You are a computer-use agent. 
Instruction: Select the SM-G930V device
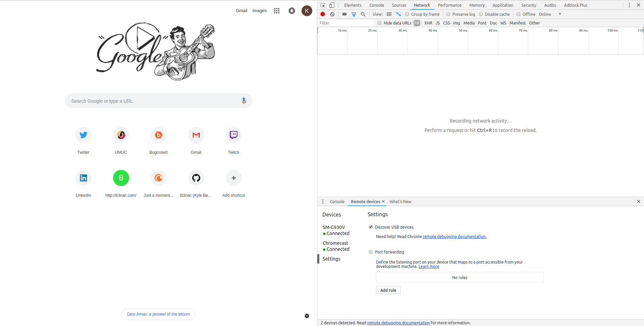[336, 230]
